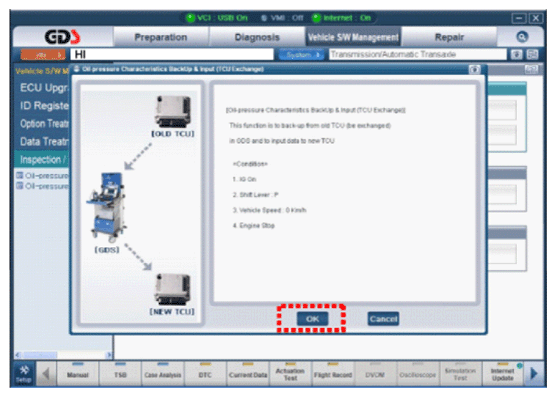Screen dimensions: 556x397
Task: Open Simulation Test from bottom toolbar
Action: click(x=460, y=374)
